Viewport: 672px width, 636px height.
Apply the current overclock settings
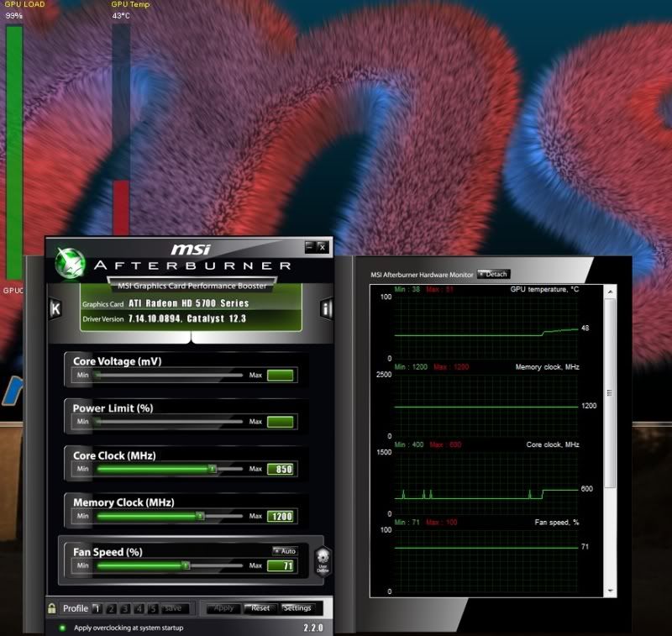[x=223, y=607]
